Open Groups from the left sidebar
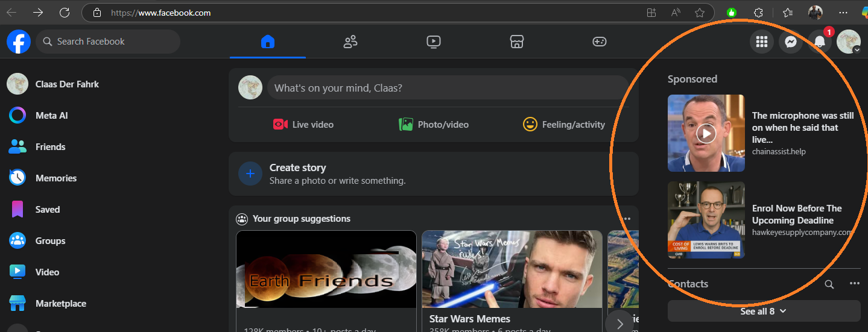Viewport: 868px width, 332px height. click(x=39, y=241)
